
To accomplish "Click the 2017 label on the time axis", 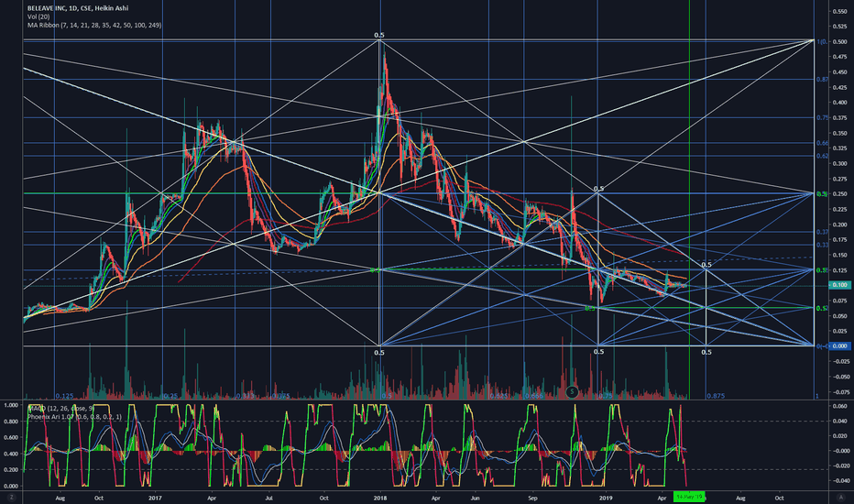I will click(x=155, y=498).
